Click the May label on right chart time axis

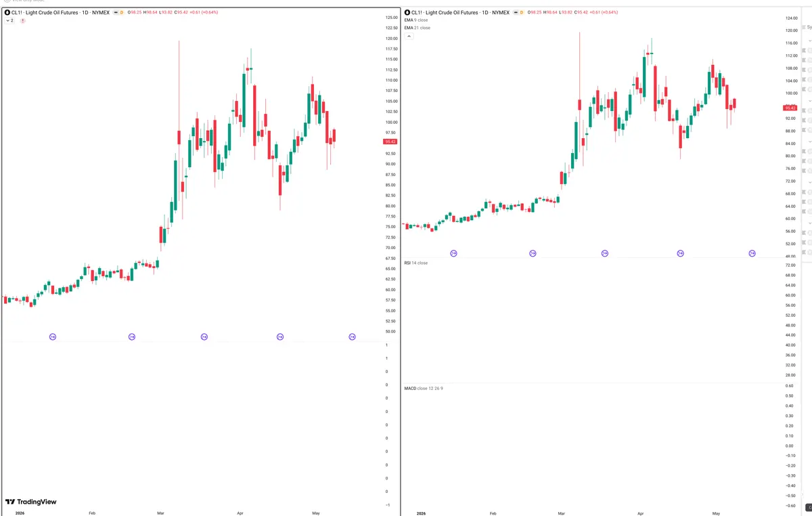715,513
